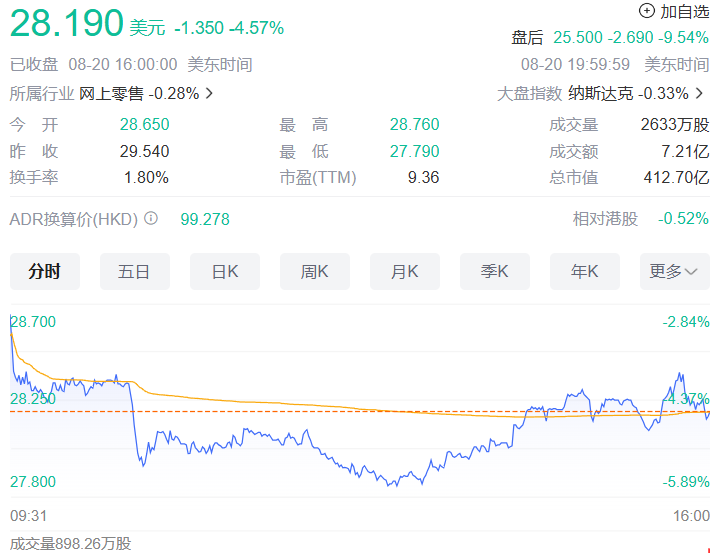
Task: Click the plus icon to add to watchlist
Action: (x=646, y=11)
